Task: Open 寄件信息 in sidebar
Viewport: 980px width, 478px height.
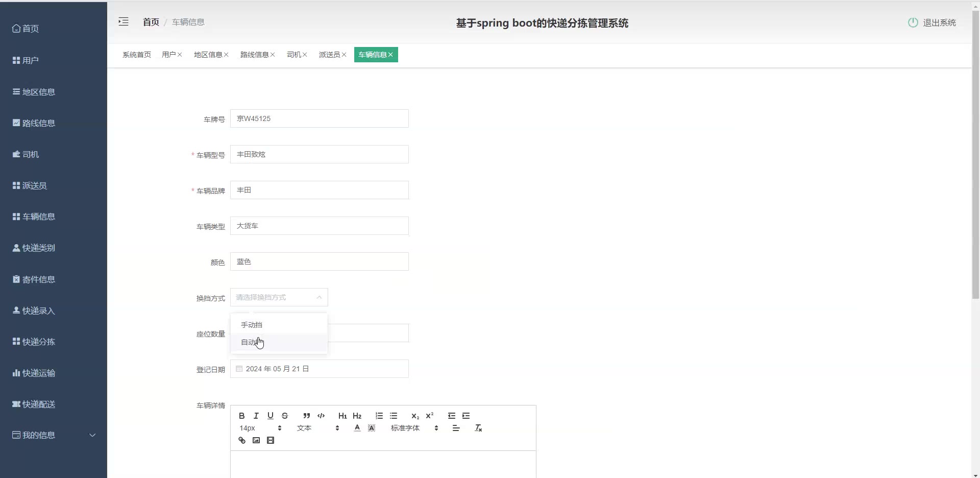Action: tap(54, 279)
